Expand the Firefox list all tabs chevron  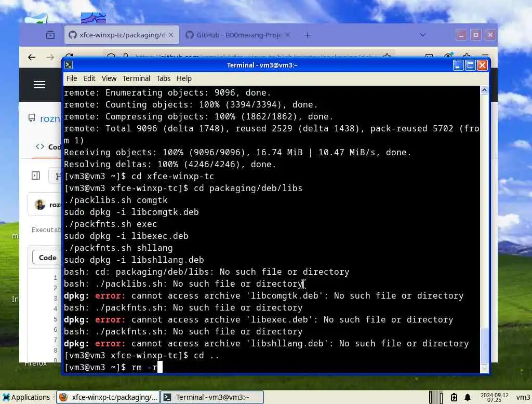click(423, 35)
